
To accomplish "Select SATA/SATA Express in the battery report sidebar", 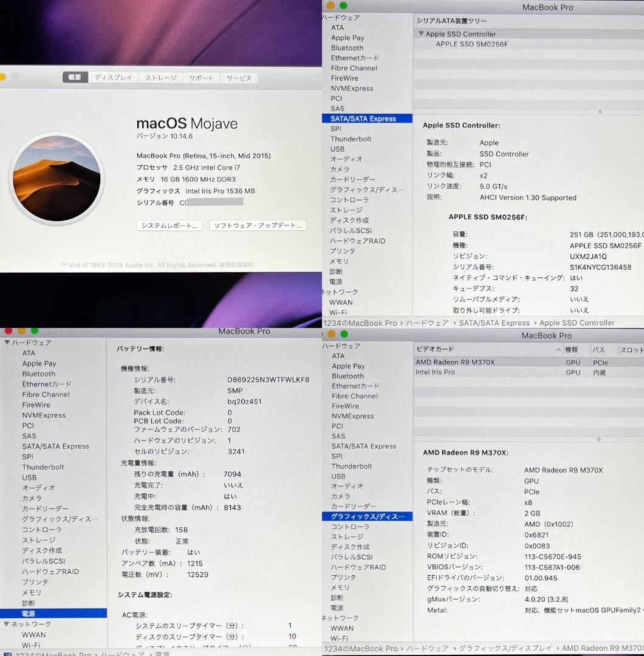I will 55,446.
